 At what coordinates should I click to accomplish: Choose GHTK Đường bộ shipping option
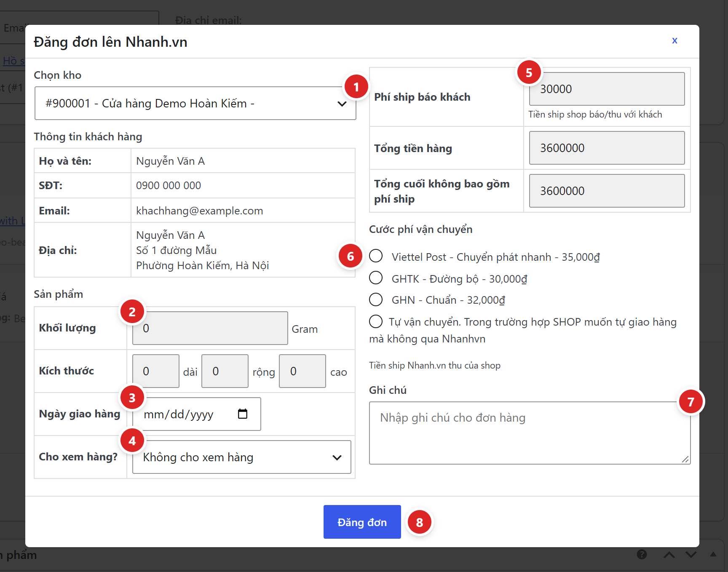pyautogui.click(x=376, y=278)
